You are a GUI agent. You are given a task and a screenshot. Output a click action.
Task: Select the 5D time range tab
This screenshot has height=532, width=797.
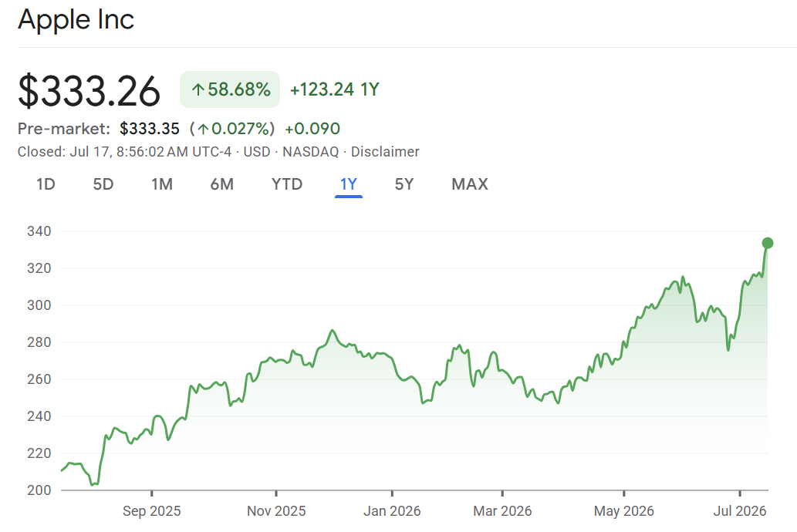103,184
